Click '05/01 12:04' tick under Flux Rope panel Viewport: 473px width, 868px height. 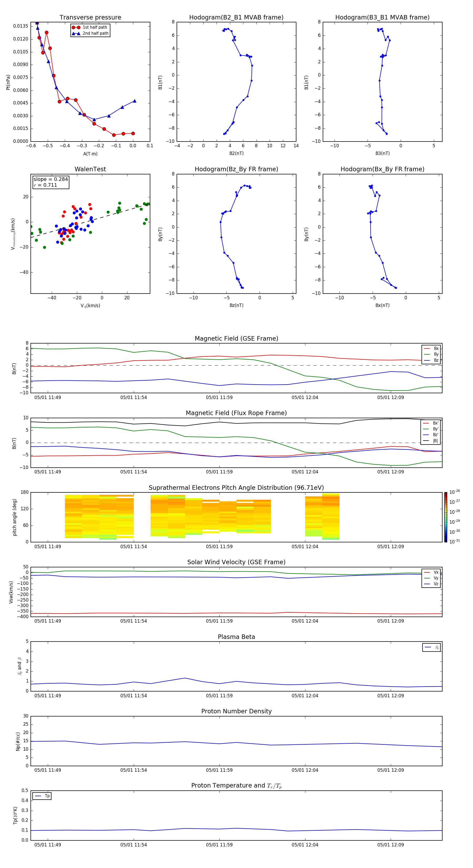click(305, 472)
